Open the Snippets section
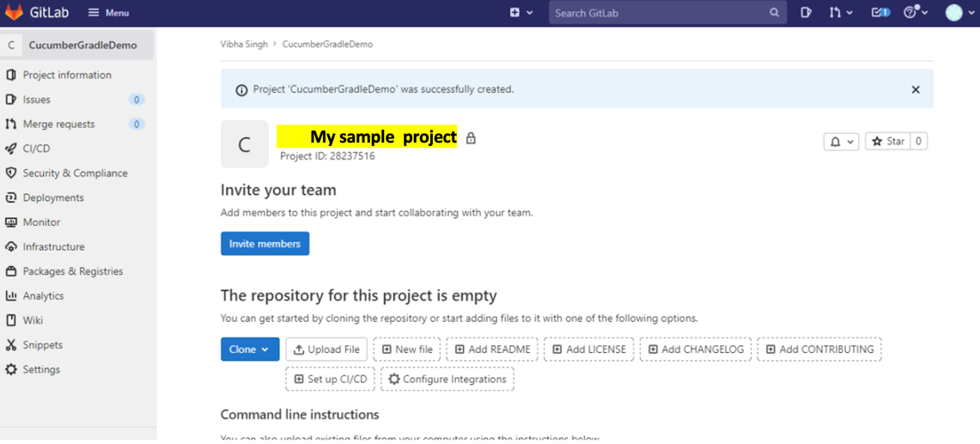 42,345
